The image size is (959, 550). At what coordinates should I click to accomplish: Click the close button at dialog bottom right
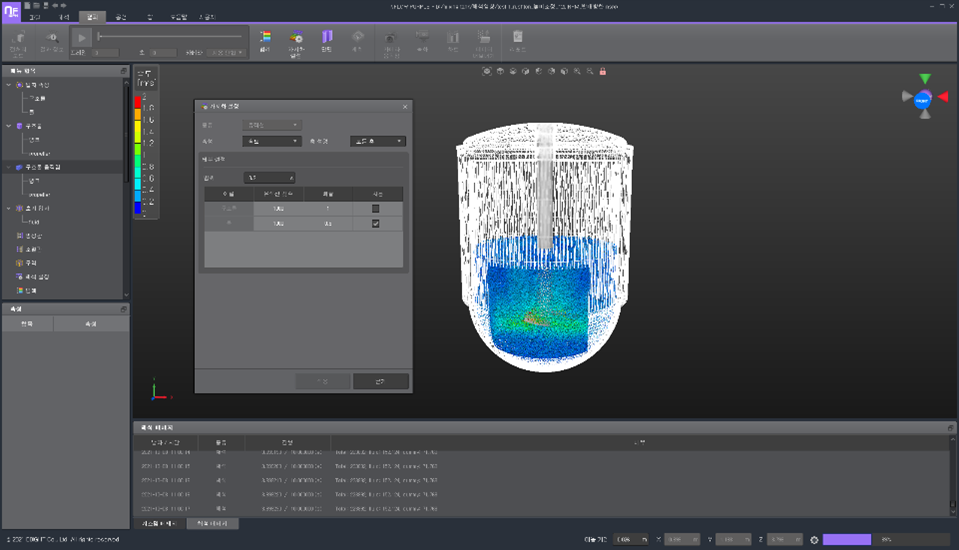(380, 381)
